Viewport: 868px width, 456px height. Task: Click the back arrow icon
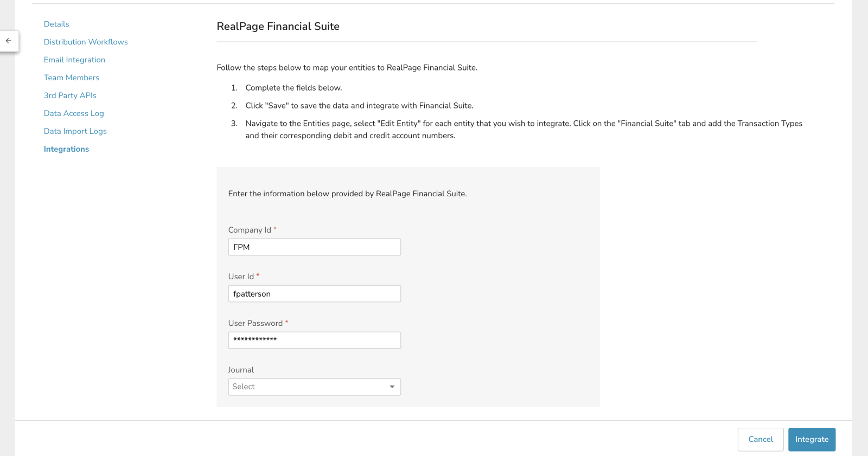pyautogui.click(x=9, y=41)
